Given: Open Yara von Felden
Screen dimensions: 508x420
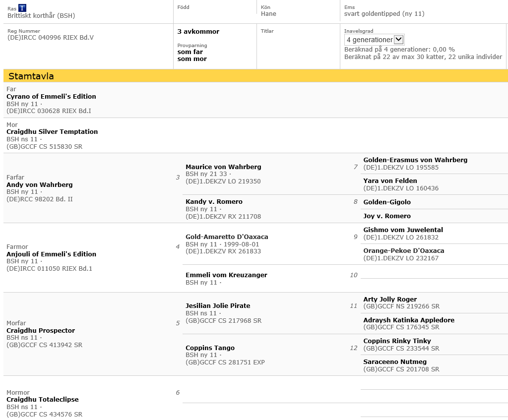Looking at the screenshot, I should [390, 181].
